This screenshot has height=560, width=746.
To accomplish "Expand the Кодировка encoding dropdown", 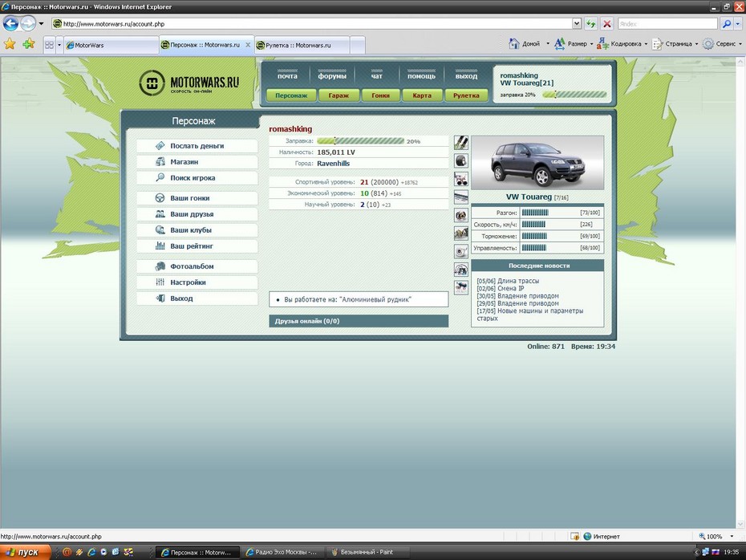I will (x=646, y=44).
